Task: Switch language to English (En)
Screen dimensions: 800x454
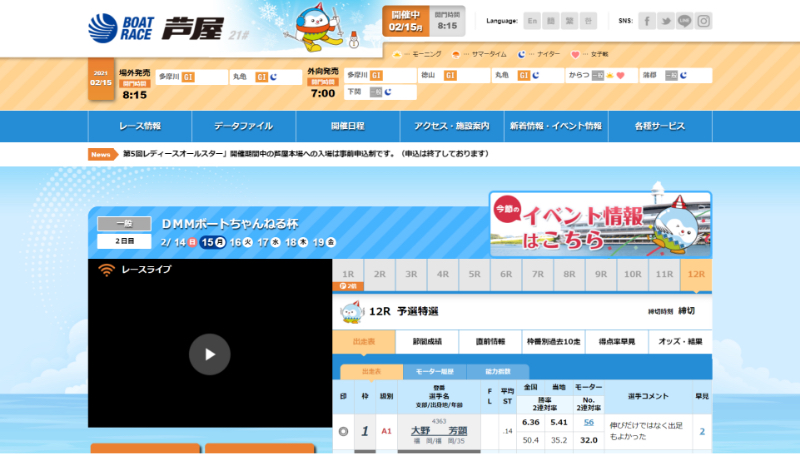Action: [x=532, y=21]
